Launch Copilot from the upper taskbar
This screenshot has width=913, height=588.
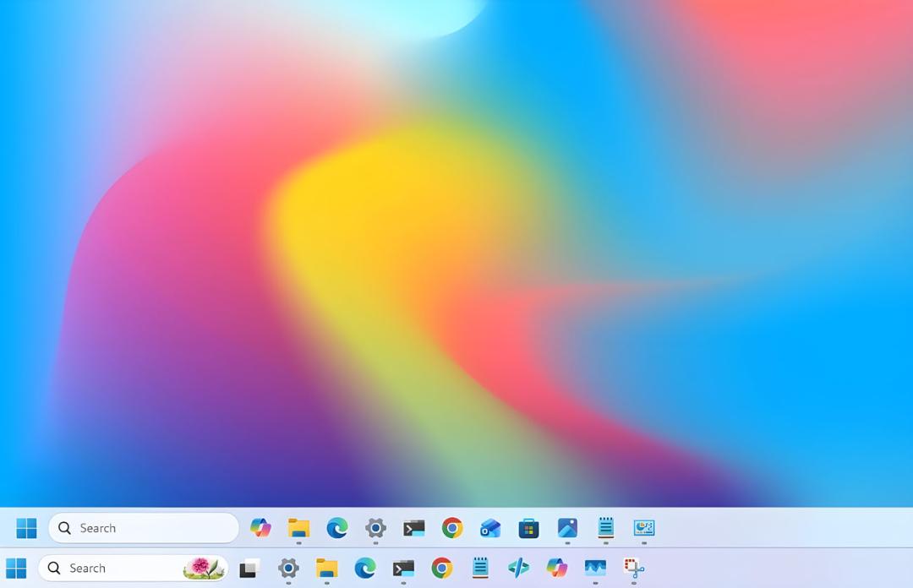pos(260,528)
